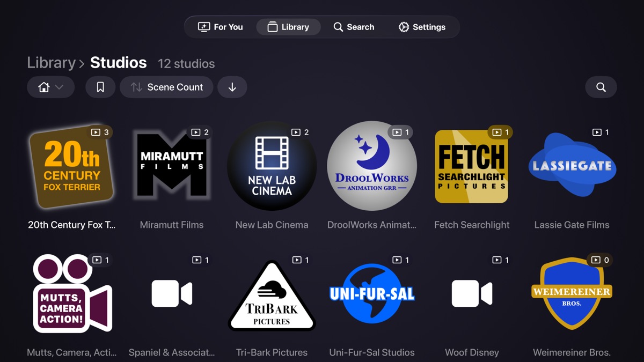
Task: Click scene count badge on Uni-Fur-Sal Studios
Action: click(400, 260)
